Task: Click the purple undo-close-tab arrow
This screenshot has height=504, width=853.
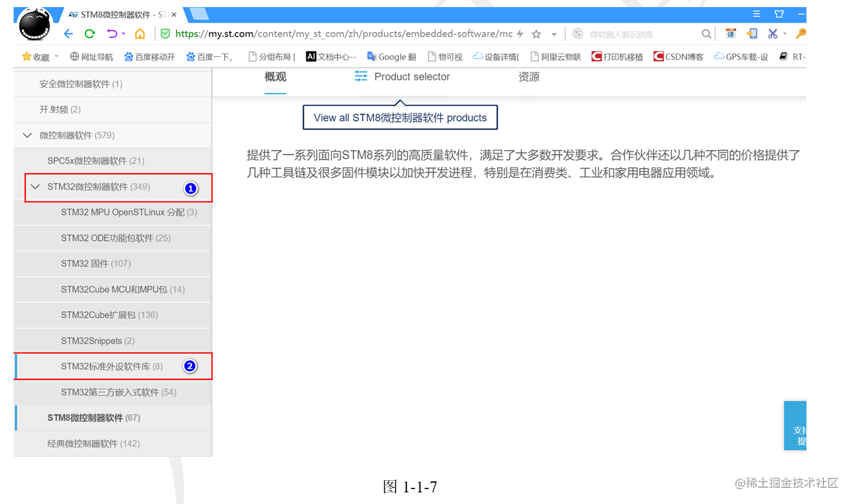Action: [x=112, y=34]
